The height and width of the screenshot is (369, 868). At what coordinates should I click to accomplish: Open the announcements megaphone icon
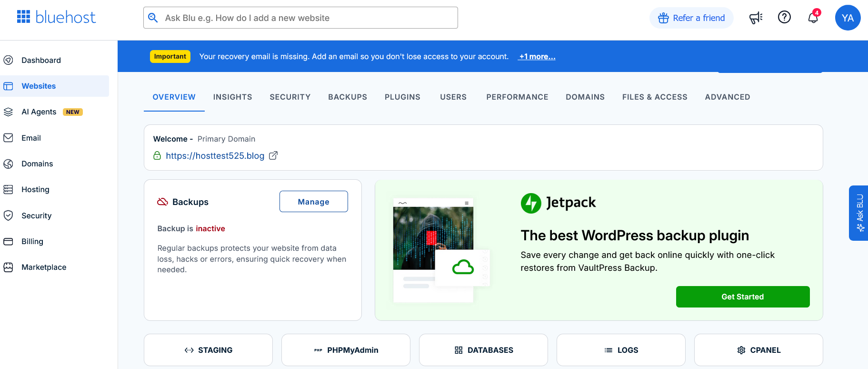(x=756, y=18)
